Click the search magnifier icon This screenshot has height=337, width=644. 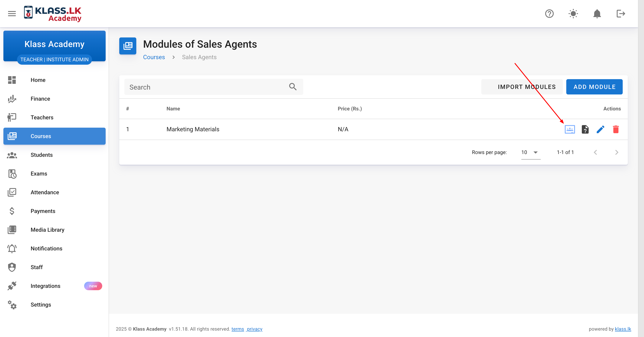click(x=293, y=87)
